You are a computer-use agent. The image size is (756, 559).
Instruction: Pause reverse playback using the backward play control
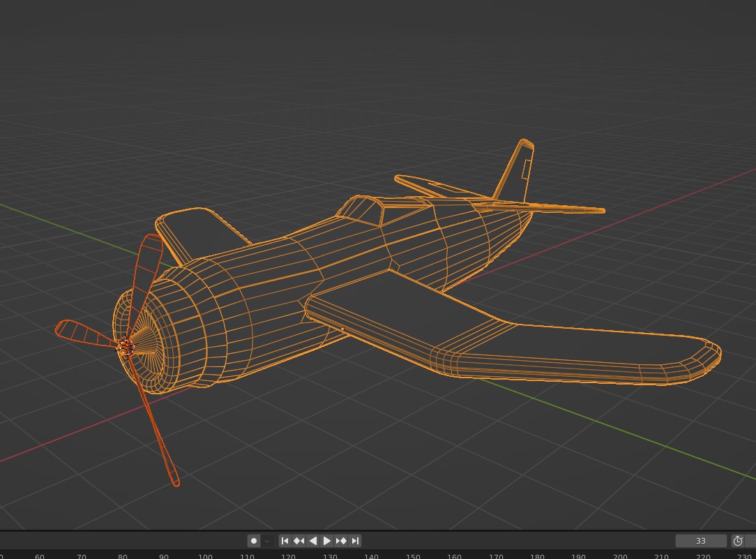click(312, 540)
